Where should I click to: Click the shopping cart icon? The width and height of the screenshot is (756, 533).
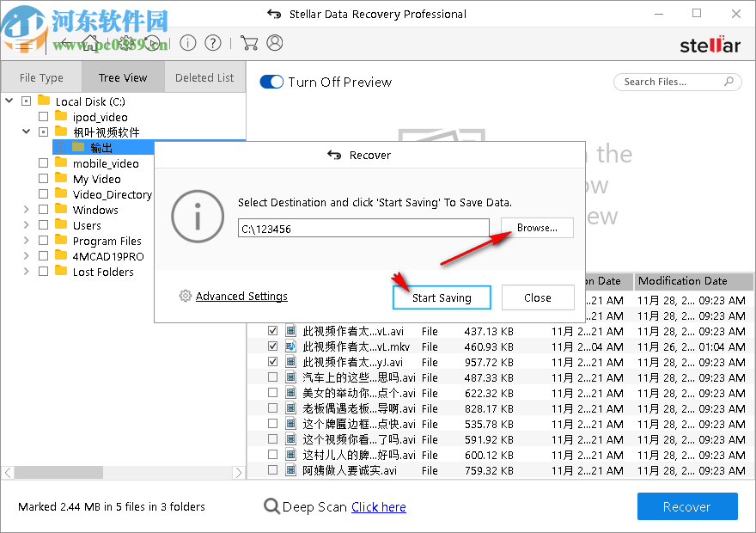pos(249,42)
